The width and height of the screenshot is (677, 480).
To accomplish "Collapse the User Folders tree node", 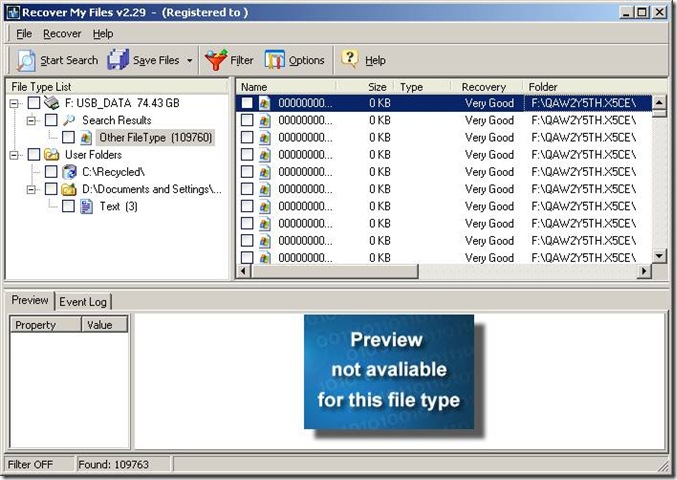I will click(x=14, y=155).
